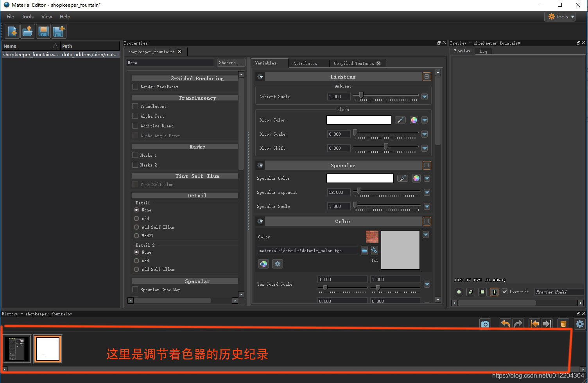The image size is (588, 383).
Task: Open the Specular Color wheel picker
Action: 416,178
